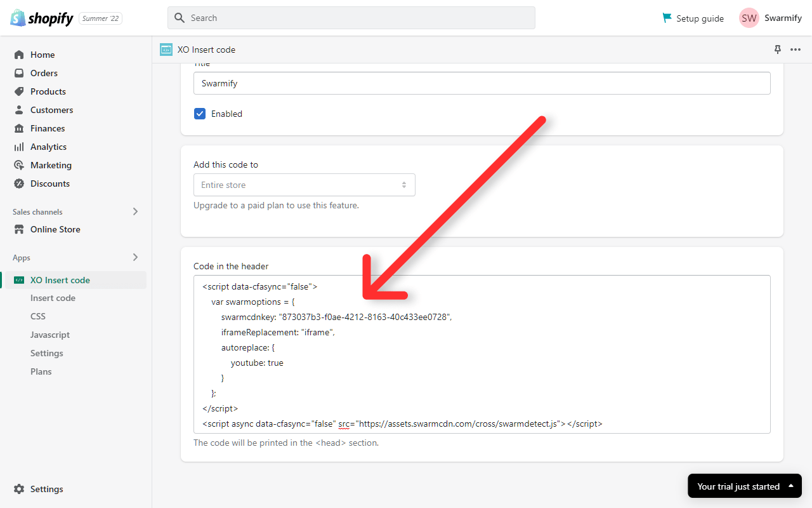Click the Setup guide flag icon
This screenshot has width=812, height=508.
(x=667, y=18)
